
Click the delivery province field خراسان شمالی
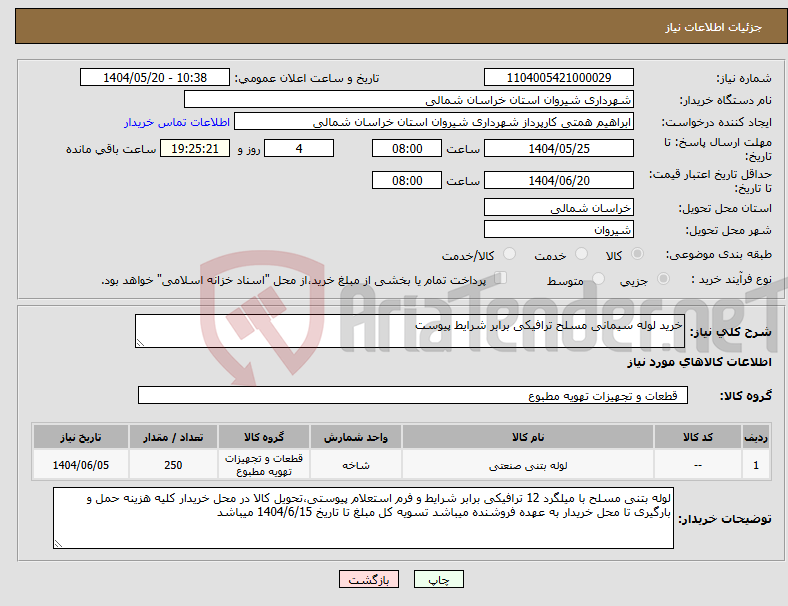(x=558, y=207)
